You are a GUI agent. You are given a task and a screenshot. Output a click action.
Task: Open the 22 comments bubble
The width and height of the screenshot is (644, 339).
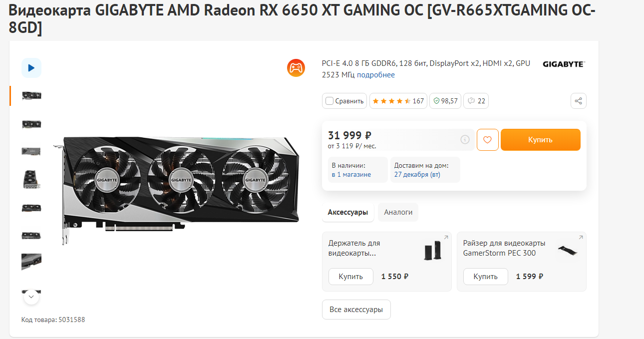[476, 101]
